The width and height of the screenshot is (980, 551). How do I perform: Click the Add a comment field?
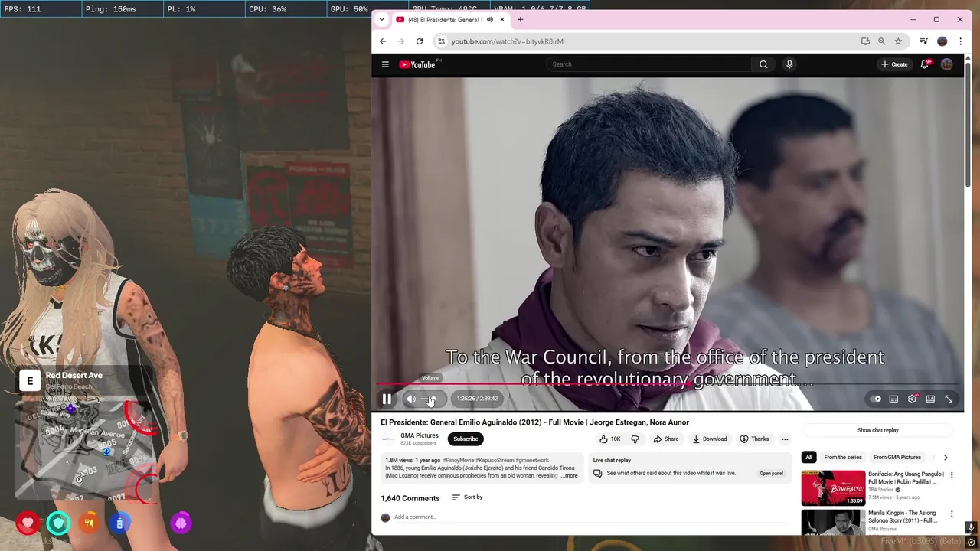[590, 517]
